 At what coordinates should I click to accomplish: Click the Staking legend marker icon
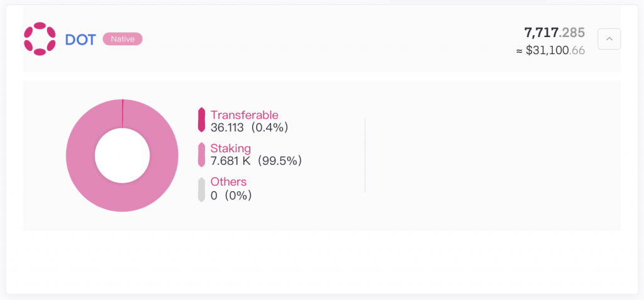pos(201,155)
